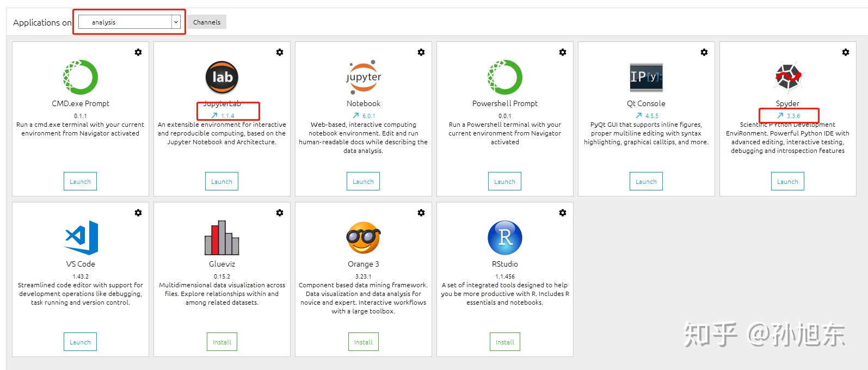The image size is (868, 370).
Task: Launch VS Code
Action: (80, 342)
